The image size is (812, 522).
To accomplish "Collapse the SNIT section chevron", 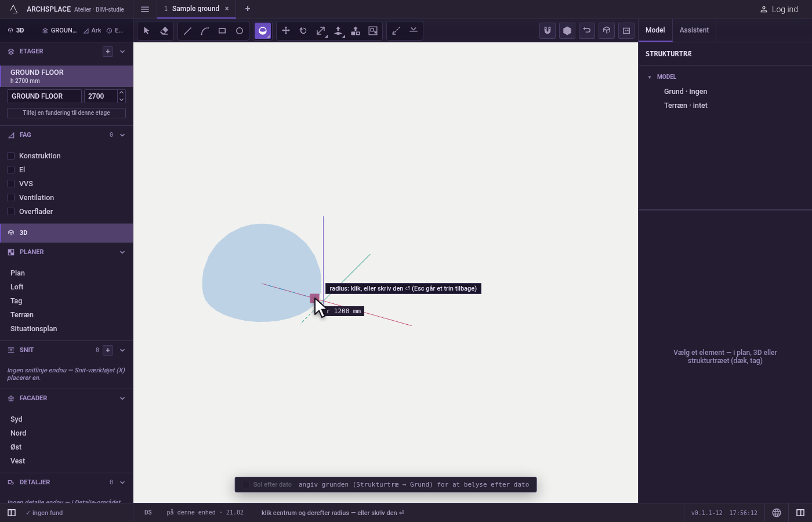I will coord(122,350).
